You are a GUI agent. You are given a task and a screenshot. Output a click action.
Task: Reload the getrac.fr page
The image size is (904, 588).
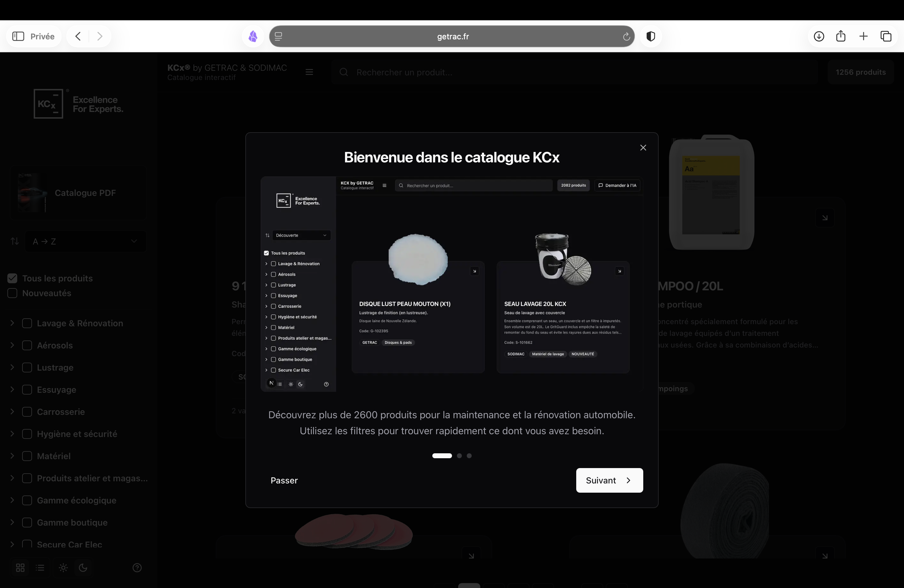[x=626, y=37]
